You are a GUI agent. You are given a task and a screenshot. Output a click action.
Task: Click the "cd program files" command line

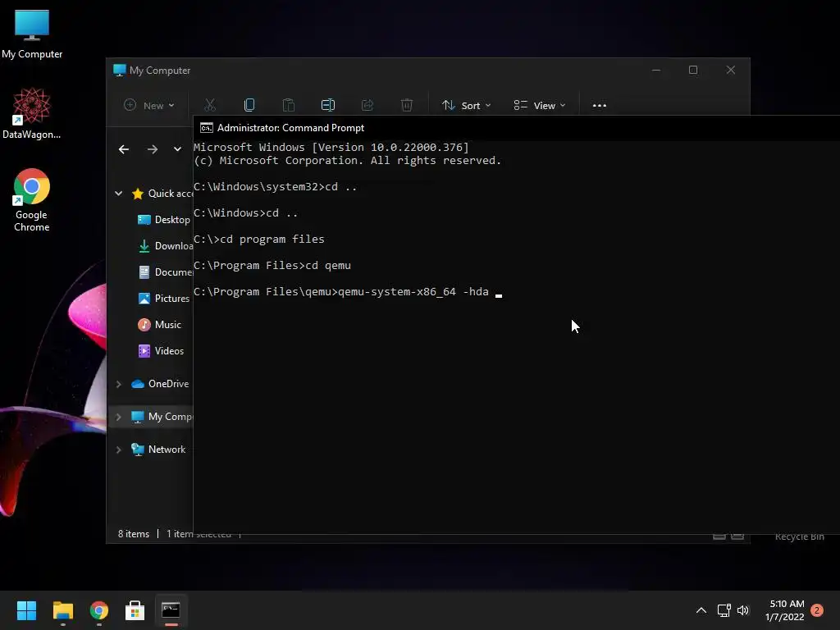[258, 240]
